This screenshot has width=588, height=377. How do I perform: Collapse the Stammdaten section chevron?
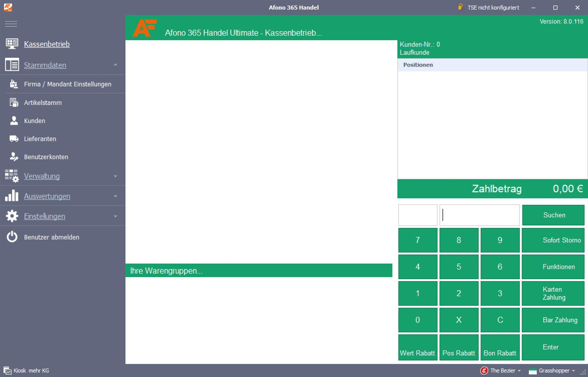pos(115,65)
